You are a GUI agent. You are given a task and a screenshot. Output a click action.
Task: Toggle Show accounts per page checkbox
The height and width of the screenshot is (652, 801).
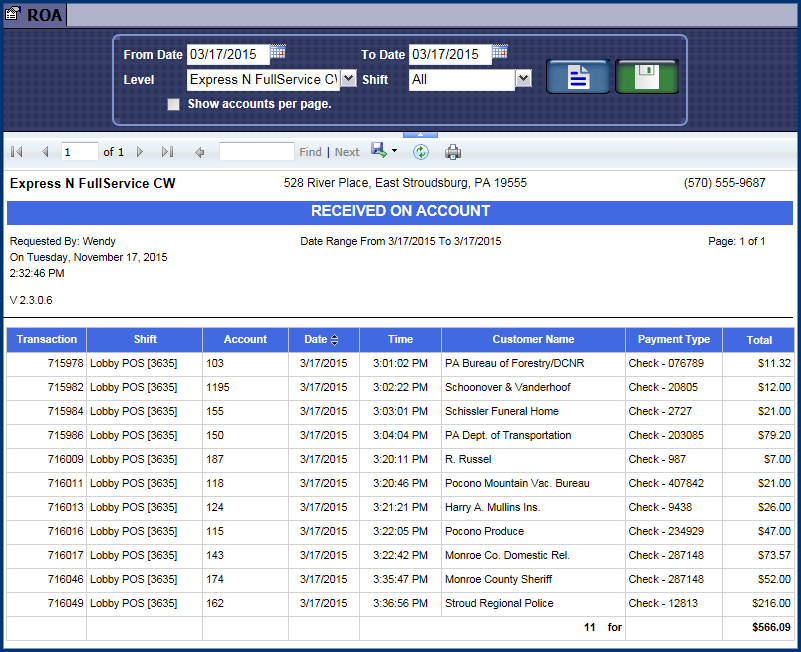174,104
